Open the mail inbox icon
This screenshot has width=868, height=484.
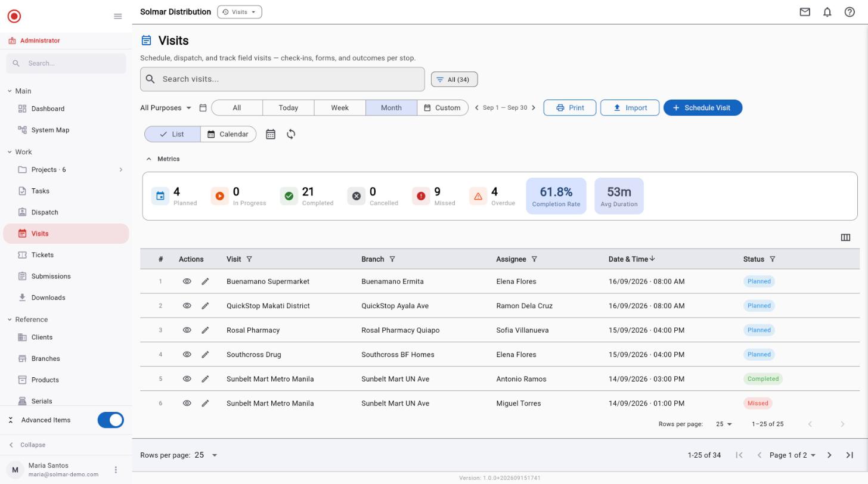[805, 12]
